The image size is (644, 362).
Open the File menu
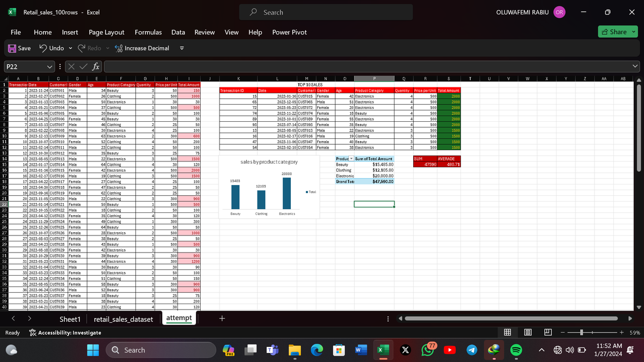(x=16, y=32)
